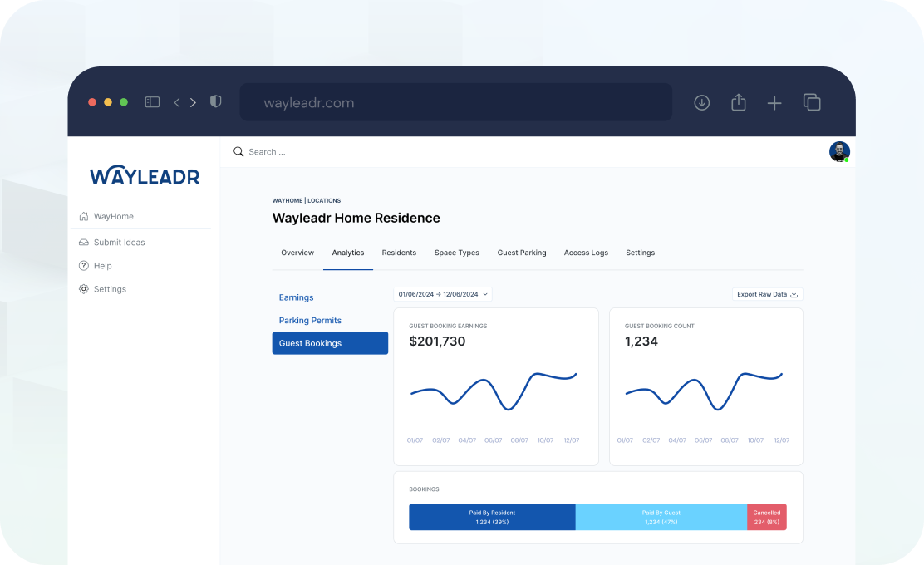Open the profile avatar at top right

coord(838,151)
